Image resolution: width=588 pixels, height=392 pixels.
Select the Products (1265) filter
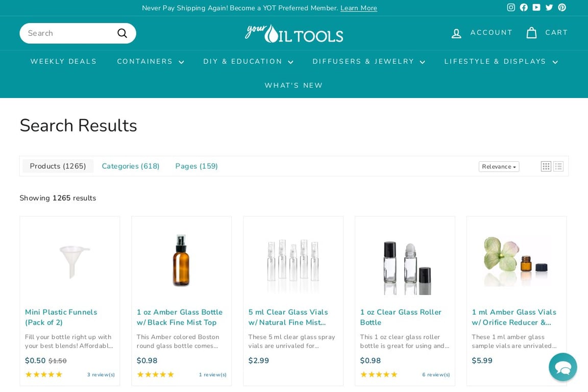coord(58,166)
